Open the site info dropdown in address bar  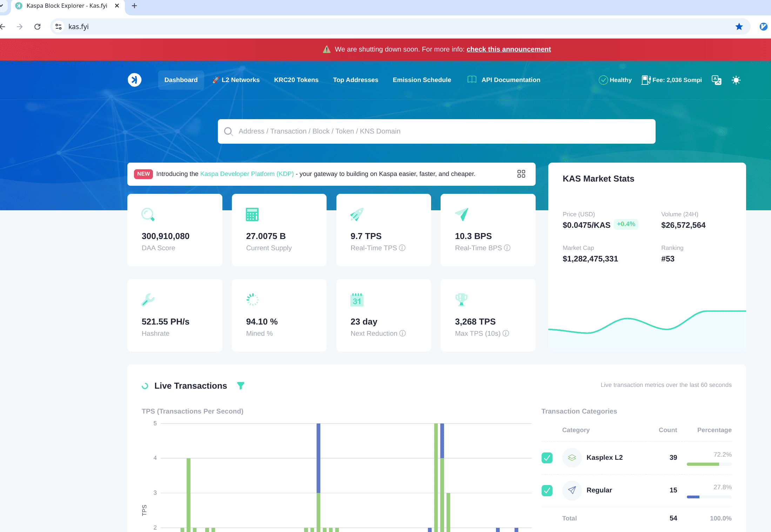point(59,27)
